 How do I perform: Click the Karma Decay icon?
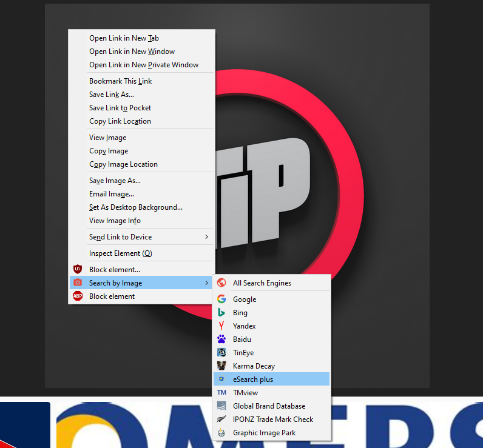click(x=221, y=366)
